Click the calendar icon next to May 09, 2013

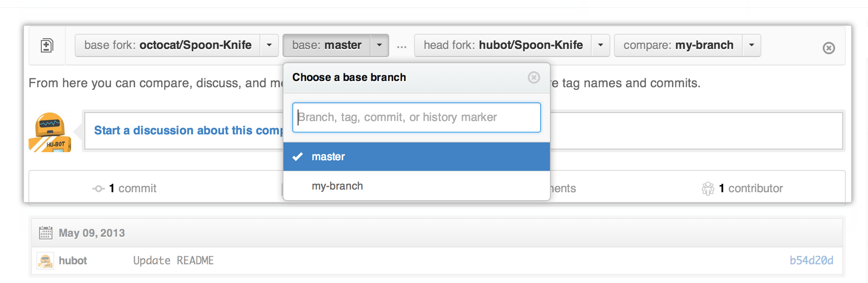tap(45, 233)
